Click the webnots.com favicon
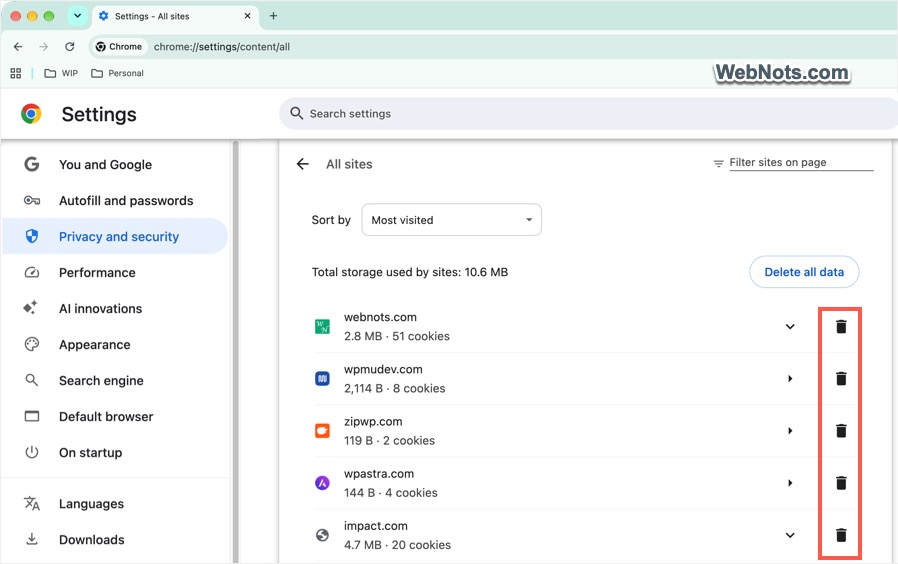 coord(322,326)
